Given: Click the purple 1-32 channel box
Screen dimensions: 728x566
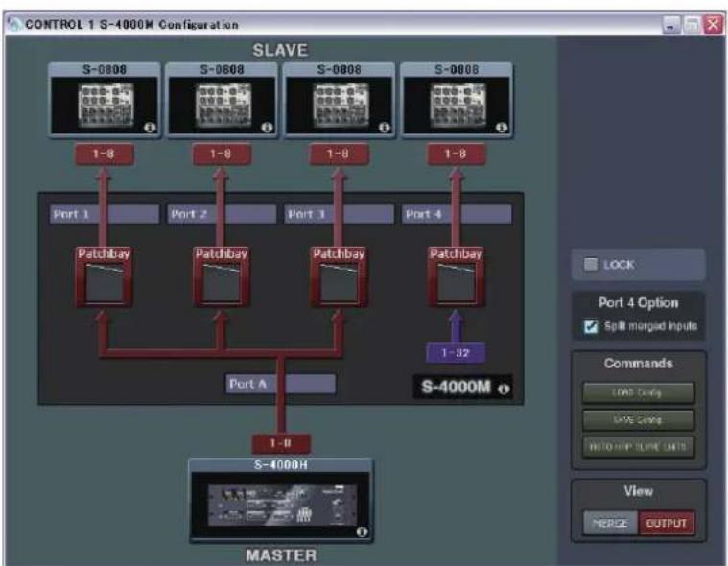Looking at the screenshot, I should (x=456, y=353).
